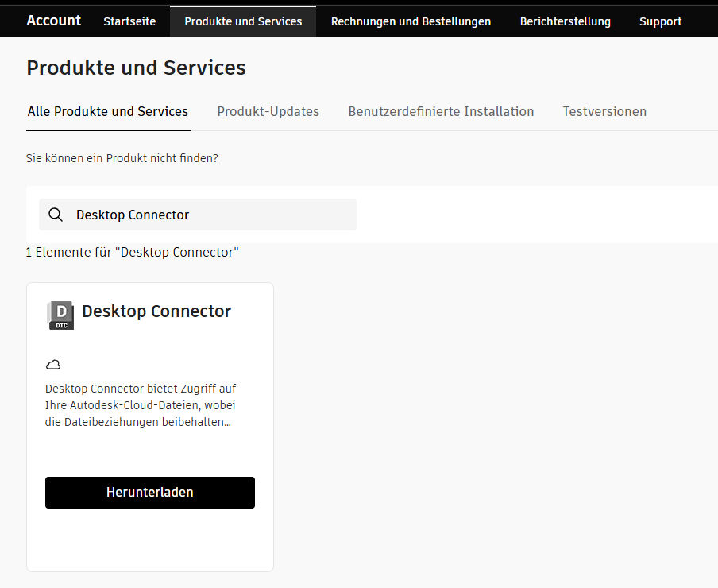
Task: Click the '1 Elemente für' results count text
Action: 133,253
